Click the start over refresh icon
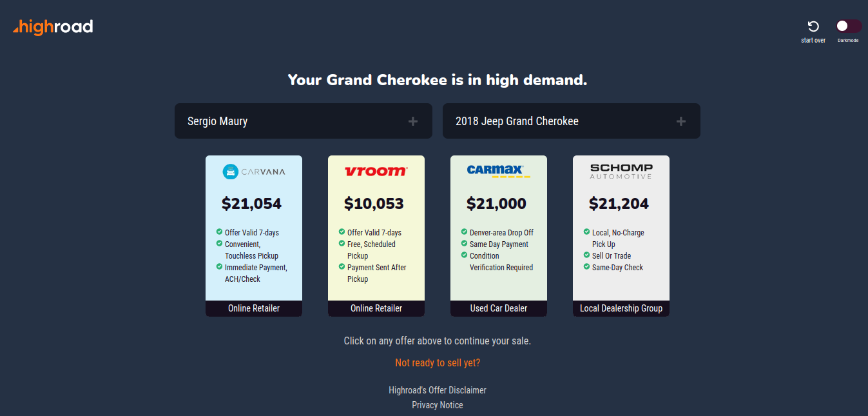This screenshot has width=868, height=416. click(x=813, y=26)
